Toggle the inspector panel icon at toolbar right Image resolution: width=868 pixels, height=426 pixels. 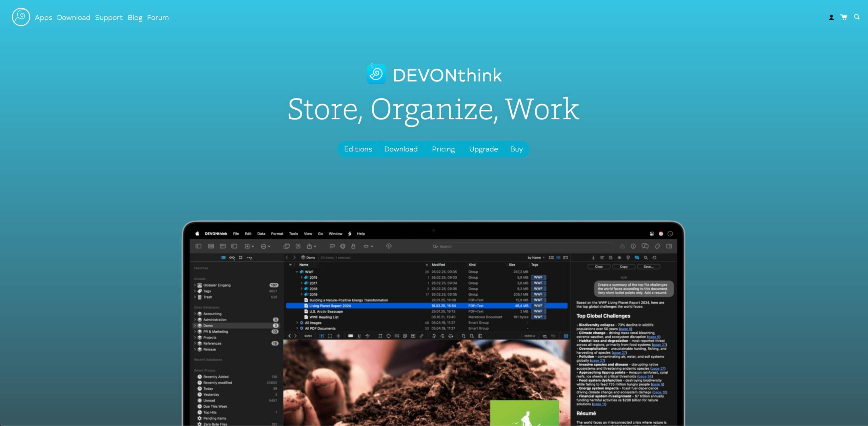tap(669, 246)
